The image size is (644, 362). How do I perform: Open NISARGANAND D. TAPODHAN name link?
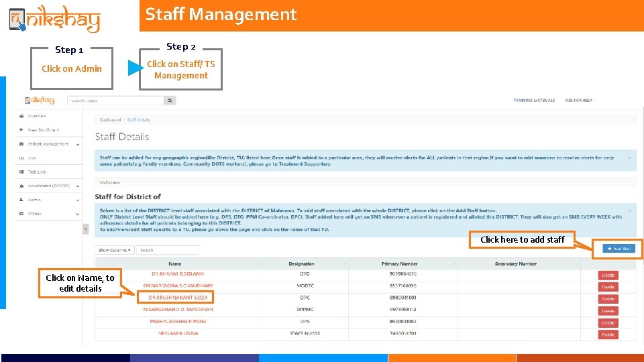click(x=178, y=310)
